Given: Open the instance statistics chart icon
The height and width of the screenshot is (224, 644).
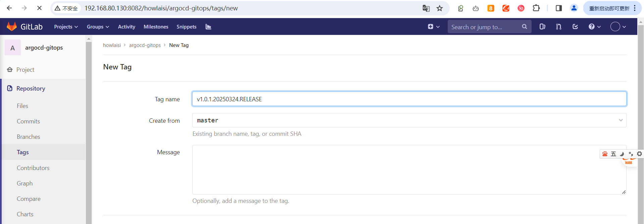Looking at the screenshot, I should coord(208,27).
